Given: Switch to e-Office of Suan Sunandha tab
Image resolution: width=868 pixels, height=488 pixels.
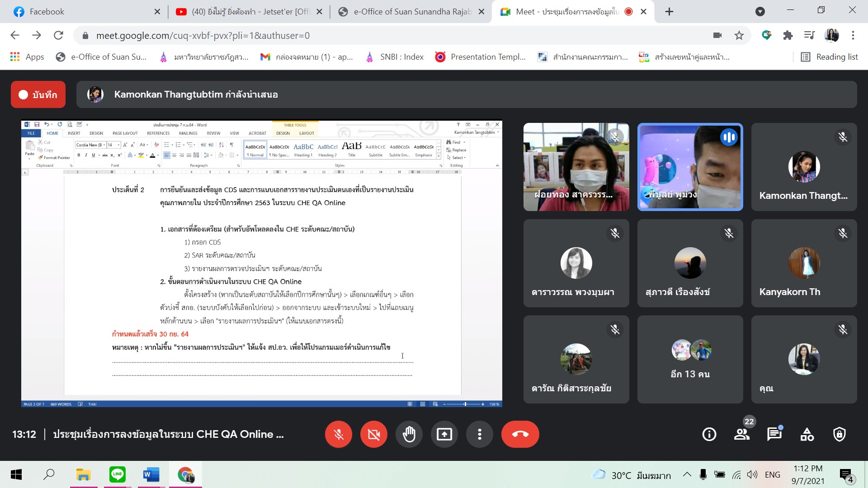Looking at the screenshot, I should pyautogui.click(x=411, y=12).
